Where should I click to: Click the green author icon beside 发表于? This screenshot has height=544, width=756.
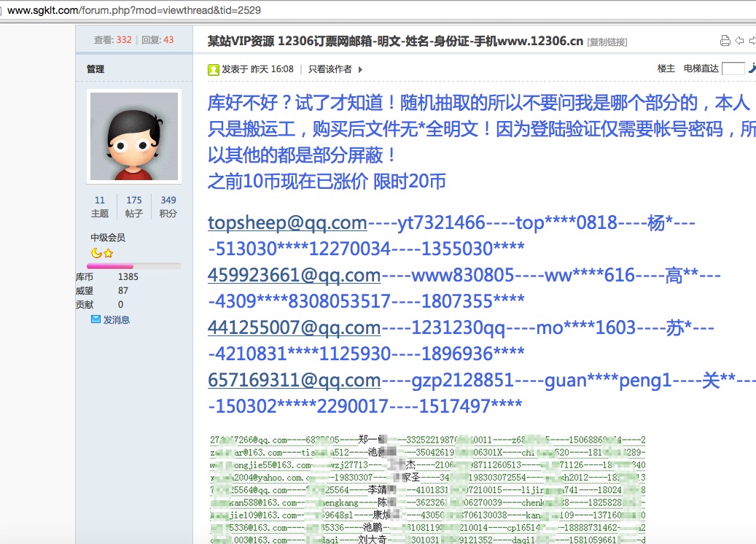(213, 69)
